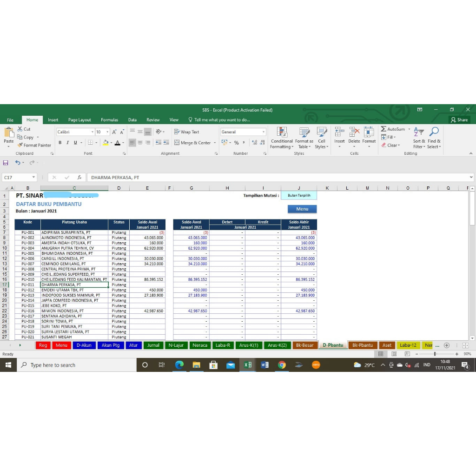Image resolution: width=476 pixels, height=476 pixels.
Task: Open the Clear dropdown
Action: pos(391,145)
